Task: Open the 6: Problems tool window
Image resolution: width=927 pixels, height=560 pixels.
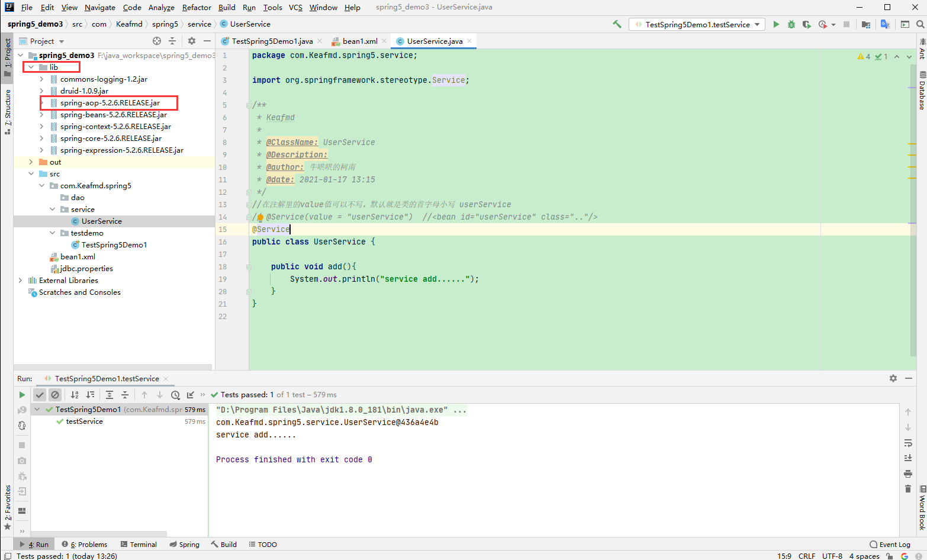Action: pos(85,545)
